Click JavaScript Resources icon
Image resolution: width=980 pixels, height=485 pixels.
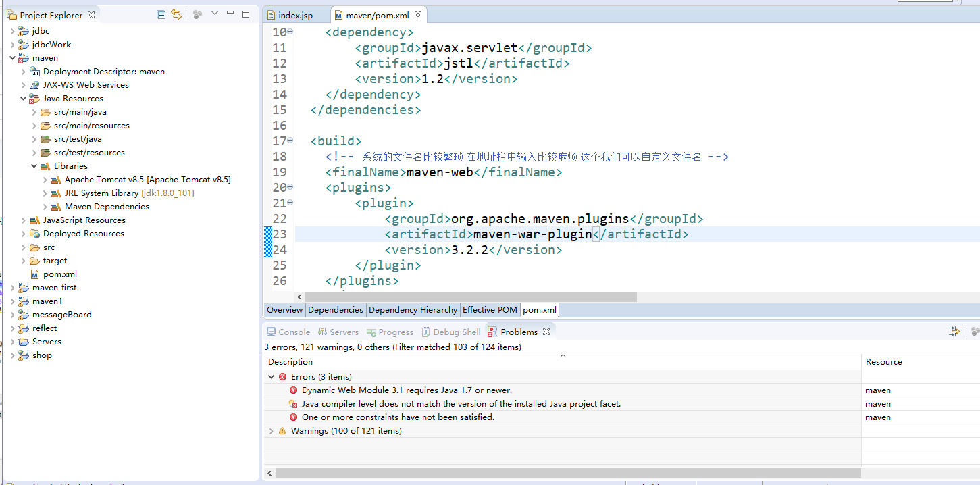point(35,220)
